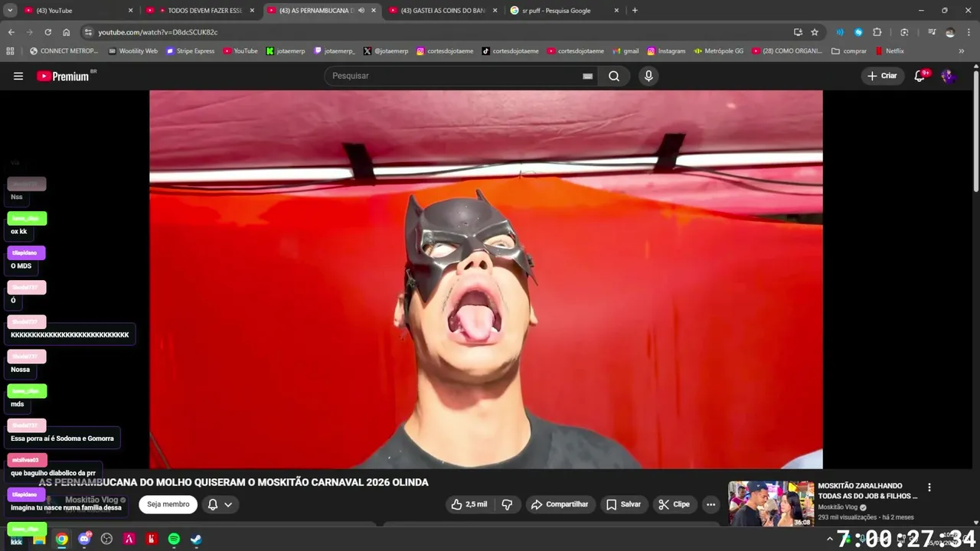Viewport: 980px width, 551px height.
Task: Open YouTube account avatar menu
Action: tap(948, 76)
